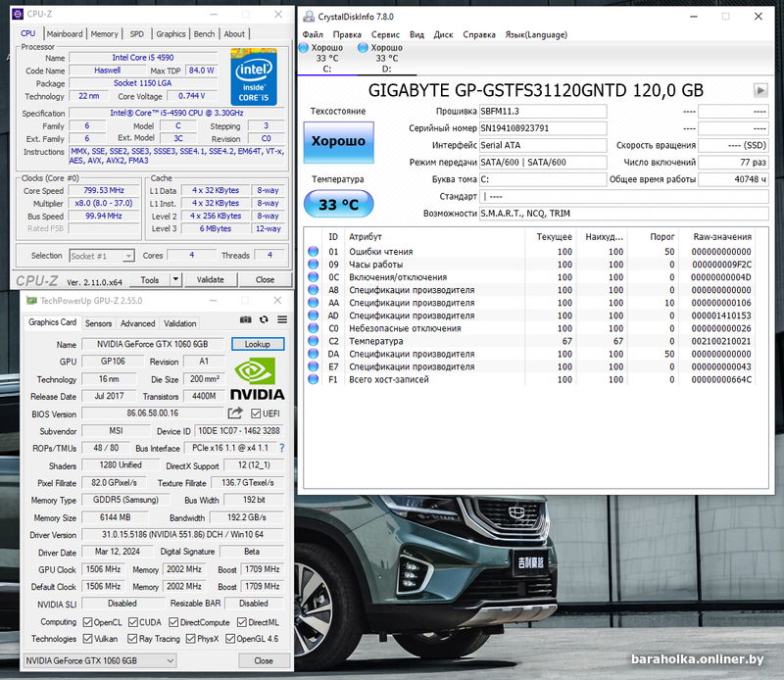Toggle the UEFI checkbox in GPU-Z

pos(256,413)
